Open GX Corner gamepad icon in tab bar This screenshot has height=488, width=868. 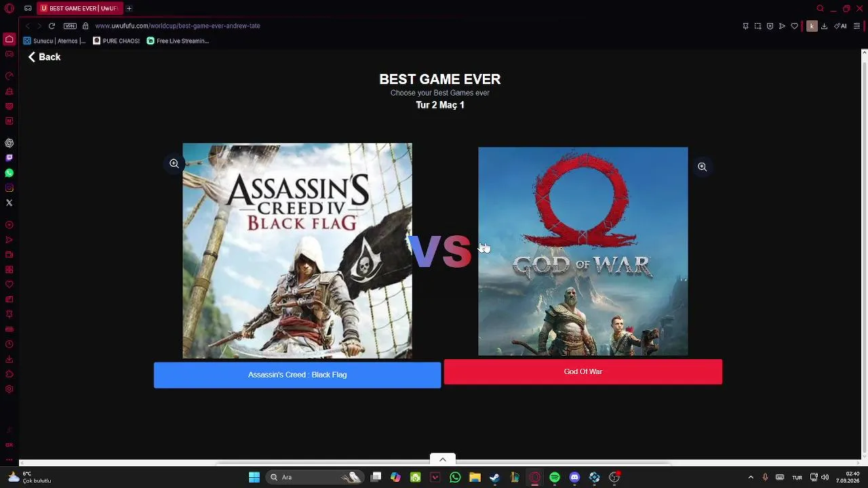tap(28, 8)
